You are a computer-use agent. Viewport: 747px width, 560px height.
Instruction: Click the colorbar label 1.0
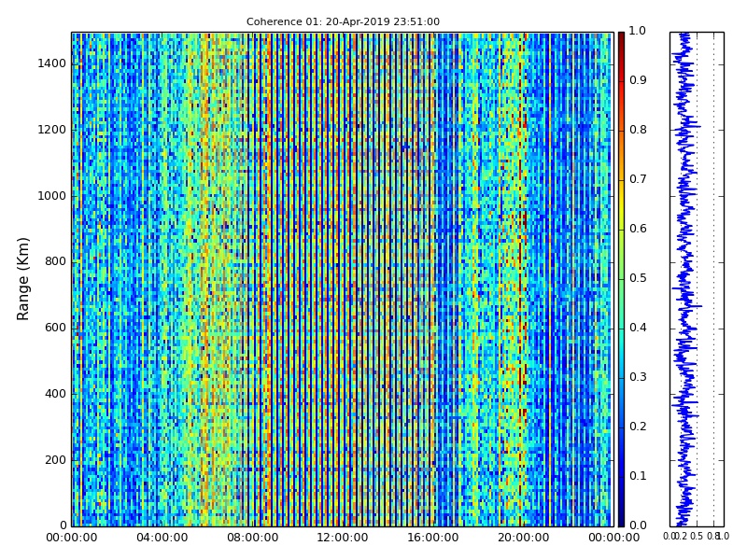tap(638, 32)
